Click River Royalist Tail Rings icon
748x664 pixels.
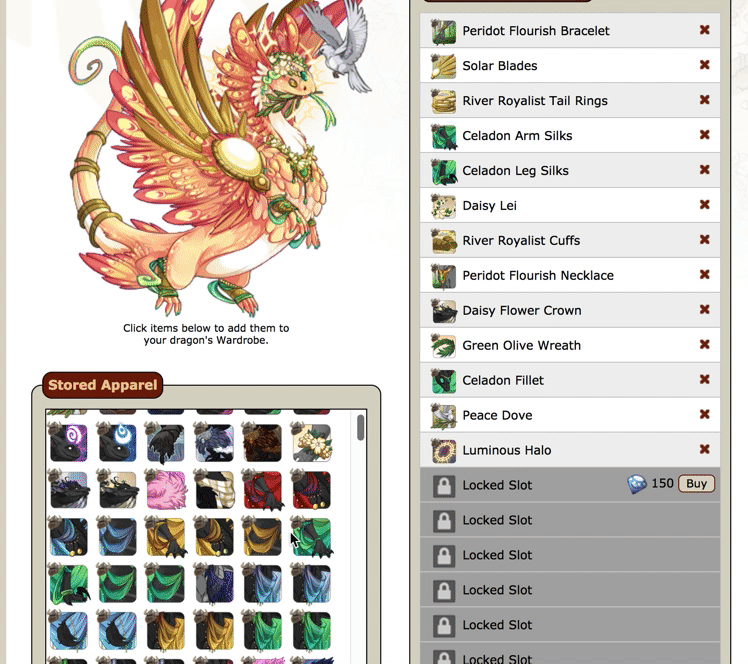click(x=443, y=101)
